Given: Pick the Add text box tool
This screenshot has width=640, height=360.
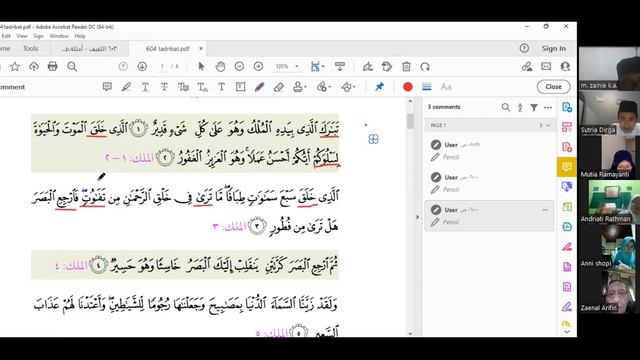Looking at the screenshot, I should click(240, 87).
